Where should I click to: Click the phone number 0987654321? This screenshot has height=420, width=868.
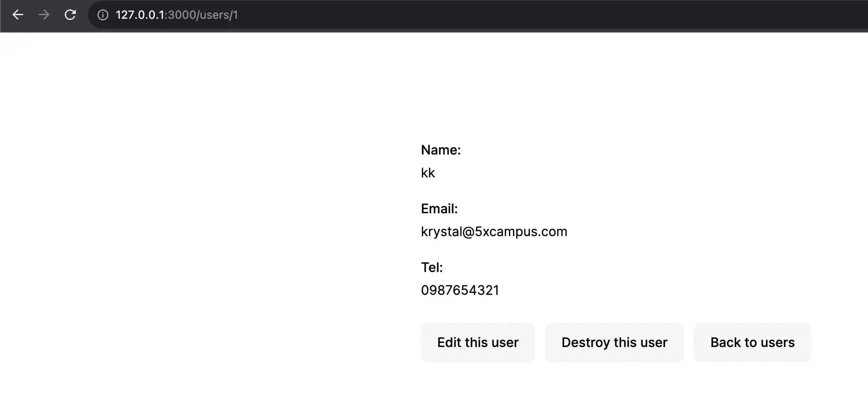pos(460,290)
